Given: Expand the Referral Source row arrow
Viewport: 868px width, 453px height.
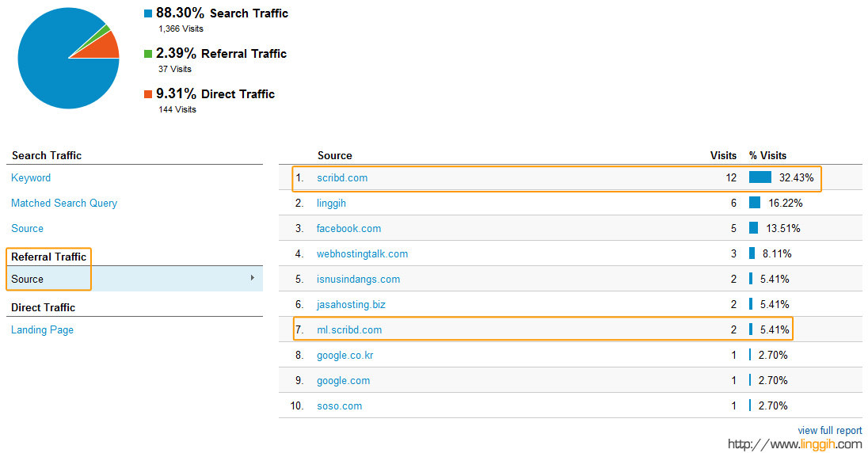Looking at the screenshot, I should (253, 278).
